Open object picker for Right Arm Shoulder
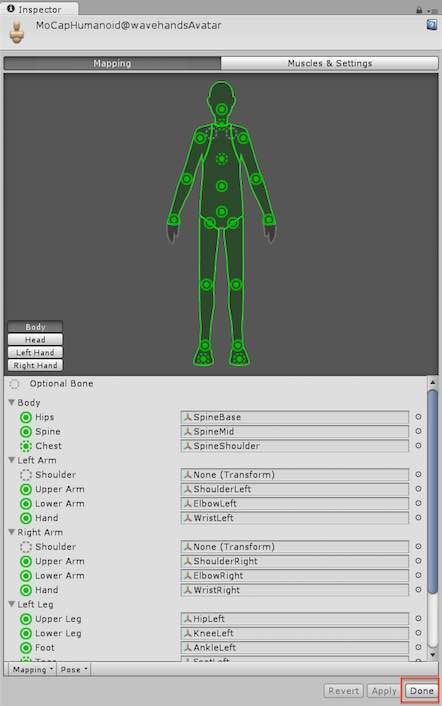 click(418, 547)
